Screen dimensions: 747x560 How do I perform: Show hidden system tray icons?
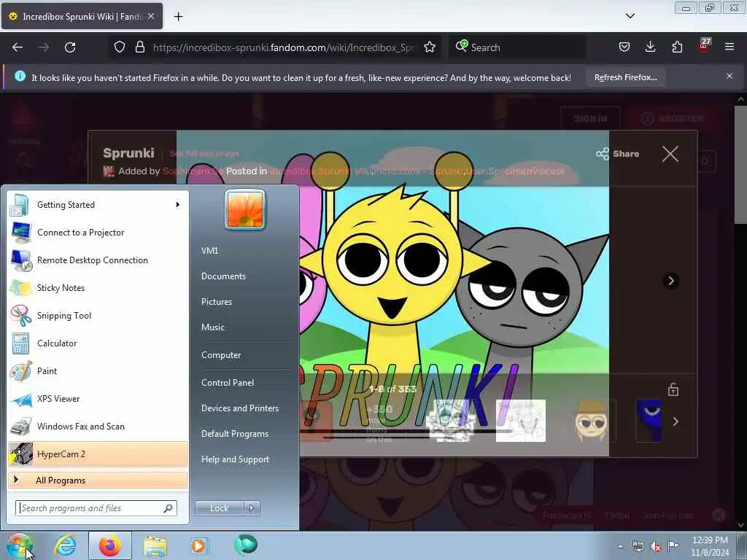pos(620,546)
